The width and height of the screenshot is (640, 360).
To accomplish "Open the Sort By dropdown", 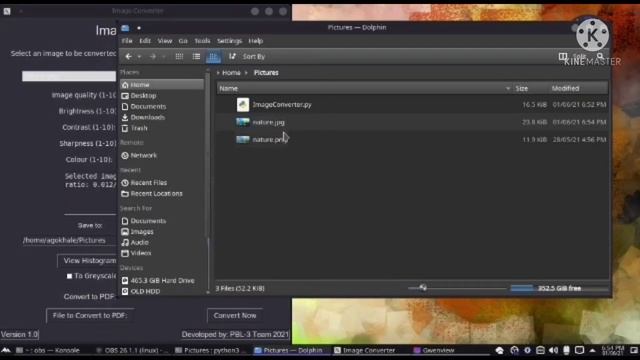I will (247, 56).
